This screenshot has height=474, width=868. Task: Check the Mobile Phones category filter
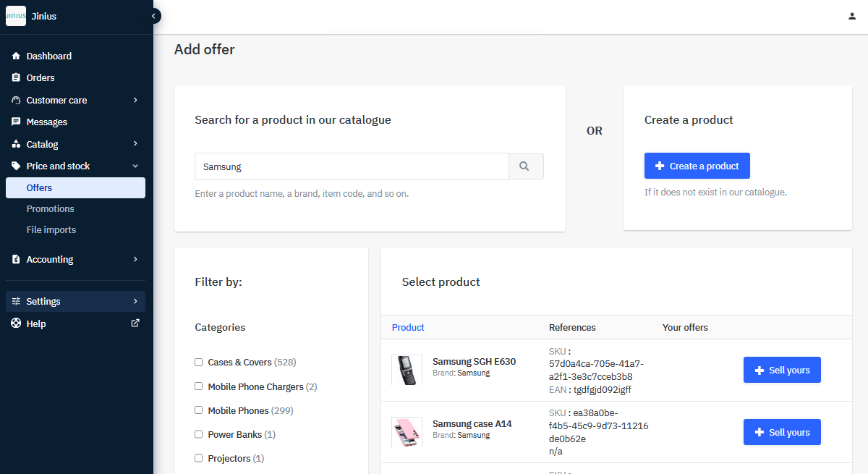point(198,410)
